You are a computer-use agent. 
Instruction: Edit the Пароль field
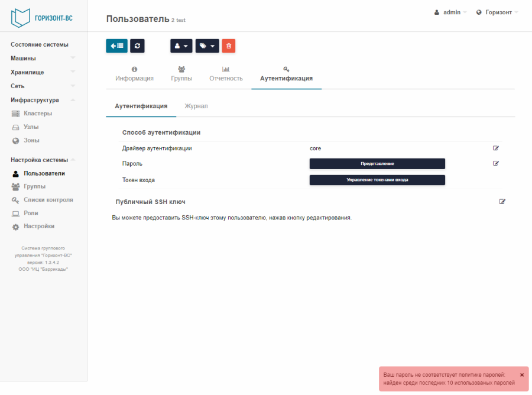(x=496, y=163)
